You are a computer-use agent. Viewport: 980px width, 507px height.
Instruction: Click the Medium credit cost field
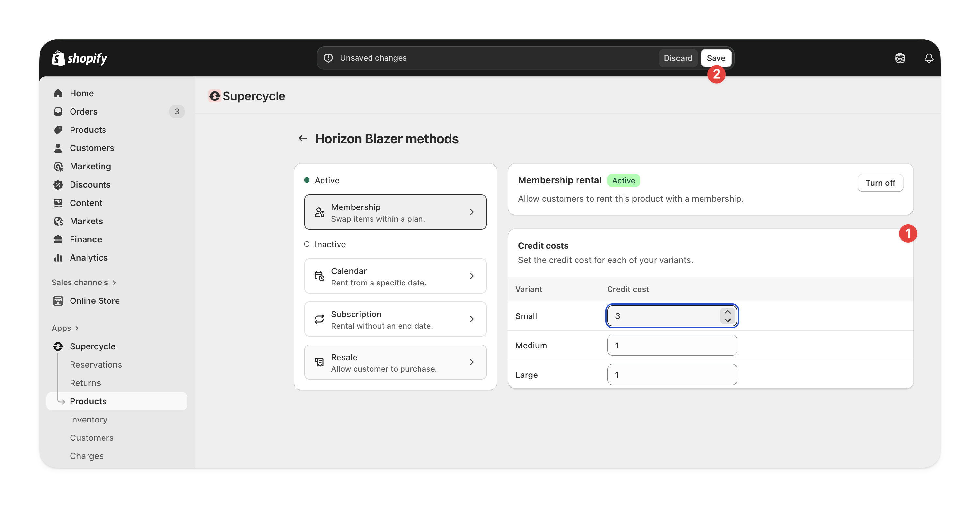(672, 346)
